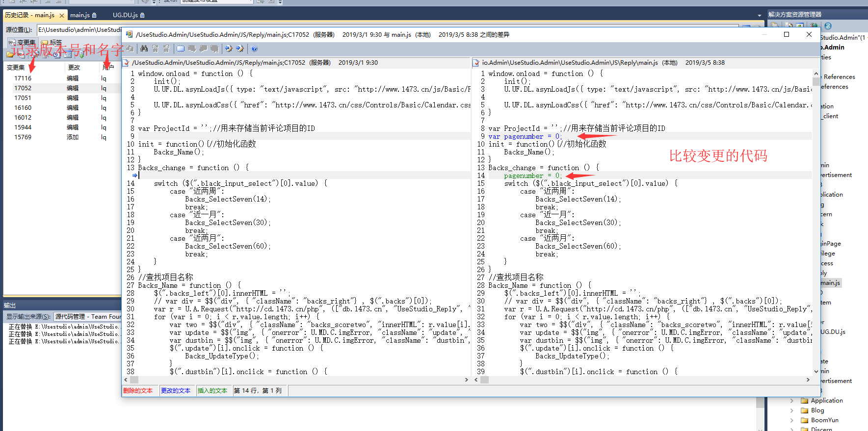This screenshot has width=868, height=431.
Task: Click the 第 14 行, 第 1 列 status
Action: pyautogui.click(x=260, y=391)
